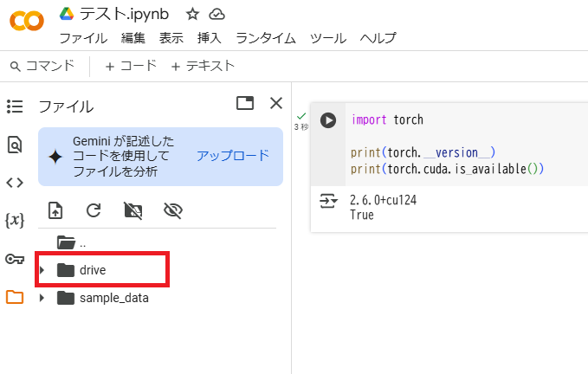Screen dimensions: 588x374
Task: Click the アップロード link in Gemini banner
Action: (x=233, y=156)
